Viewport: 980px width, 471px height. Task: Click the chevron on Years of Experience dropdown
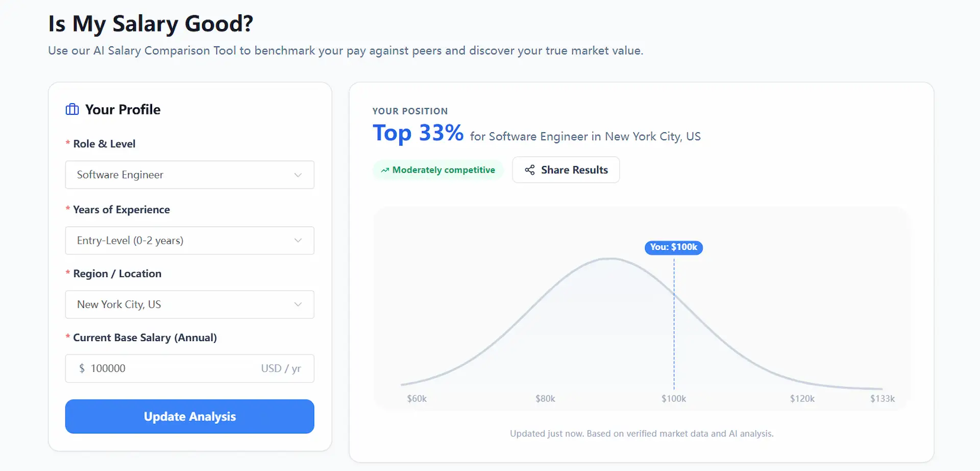point(298,240)
